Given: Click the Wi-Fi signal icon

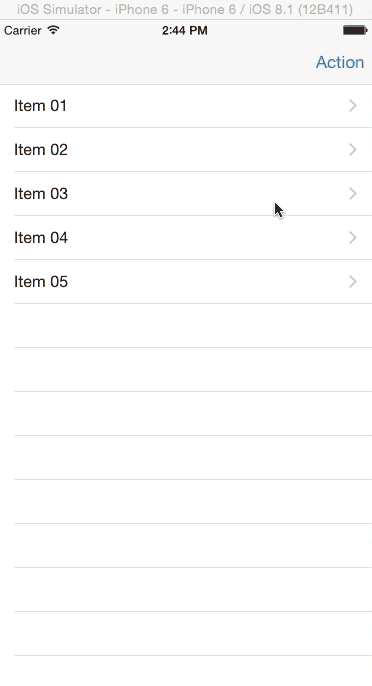Looking at the screenshot, I should click(x=53, y=30).
